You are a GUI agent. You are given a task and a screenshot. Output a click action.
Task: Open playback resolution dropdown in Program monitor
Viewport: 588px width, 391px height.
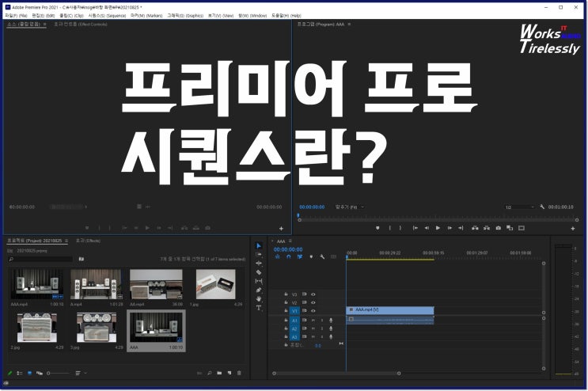coord(519,207)
